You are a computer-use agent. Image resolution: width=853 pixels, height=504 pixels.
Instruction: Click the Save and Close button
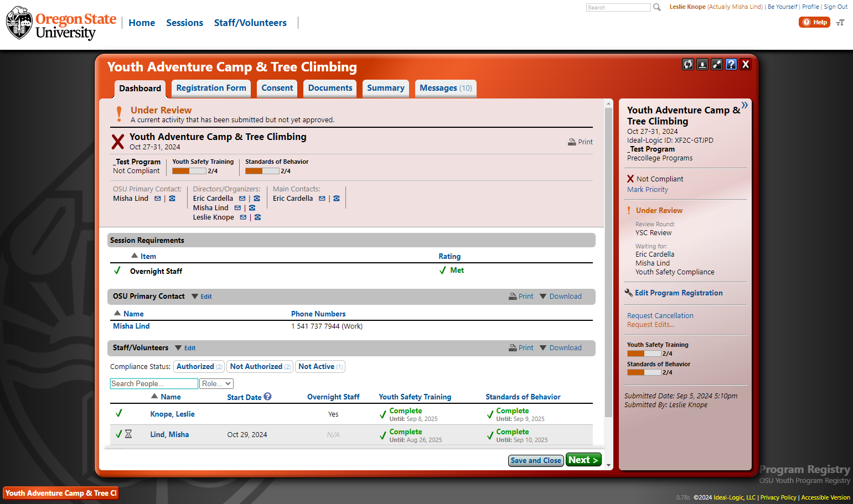pyautogui.click(x=536, y=461)
